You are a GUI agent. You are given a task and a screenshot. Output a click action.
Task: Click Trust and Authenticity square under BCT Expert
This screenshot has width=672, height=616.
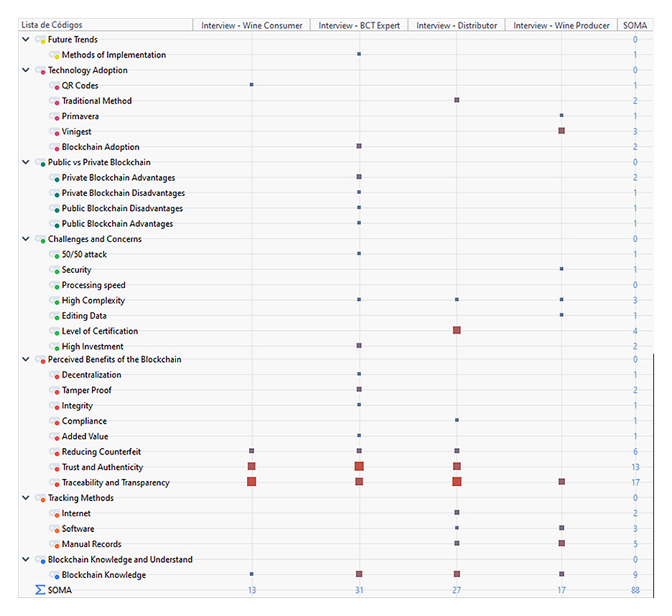pos(359,467)
